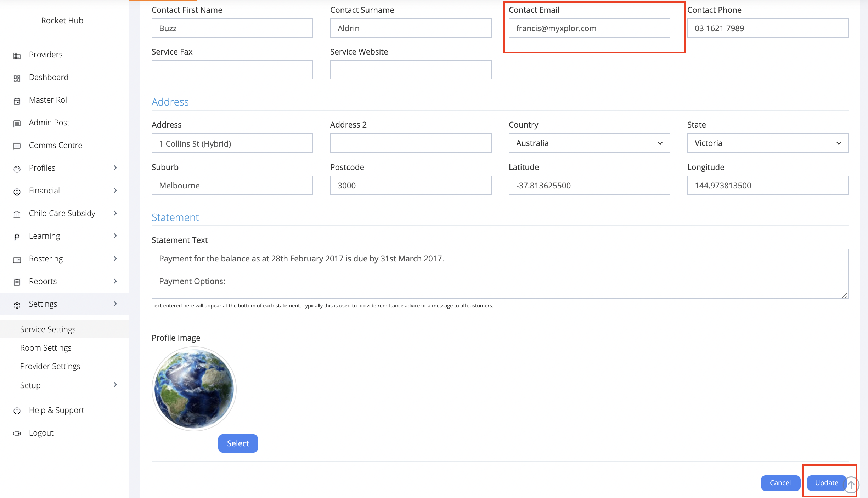
Task: Click the Child Care Subsidy bank icon
Action: pos(17,214)
